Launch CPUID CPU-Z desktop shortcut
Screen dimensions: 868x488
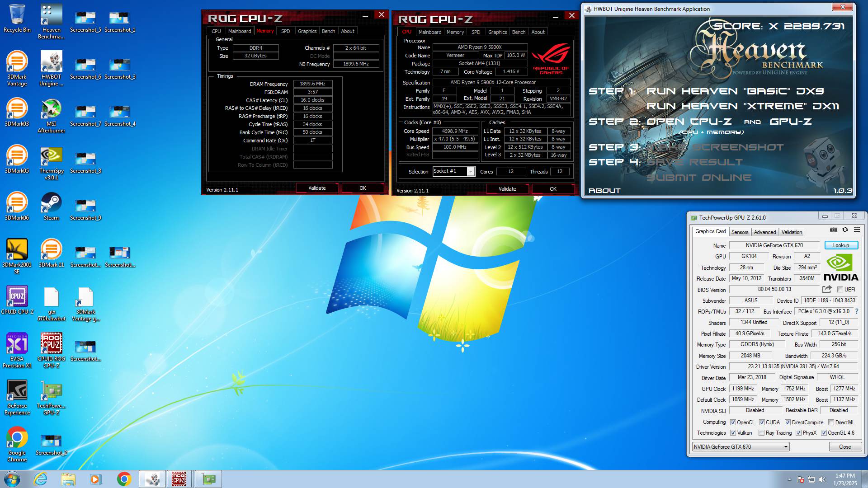click(x=17, y=300)
